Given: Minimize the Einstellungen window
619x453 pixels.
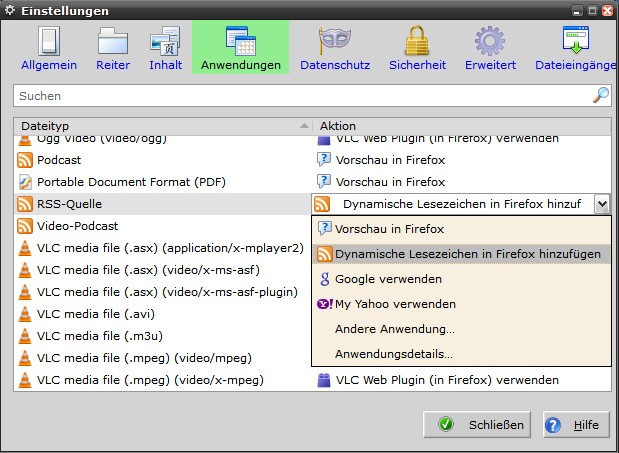Looking at the screenshot, I should click(x=577, y=10).
